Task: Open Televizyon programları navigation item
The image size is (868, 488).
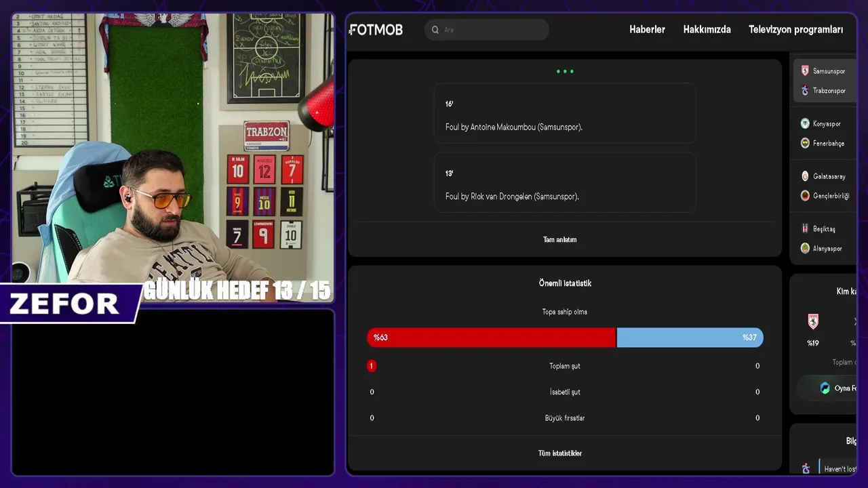Action: [x=795, y=30]
